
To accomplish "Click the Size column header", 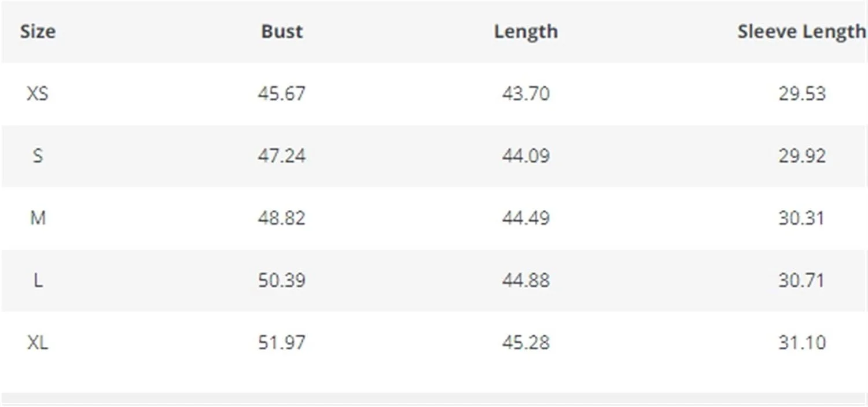I will click(x=38, y=31).
